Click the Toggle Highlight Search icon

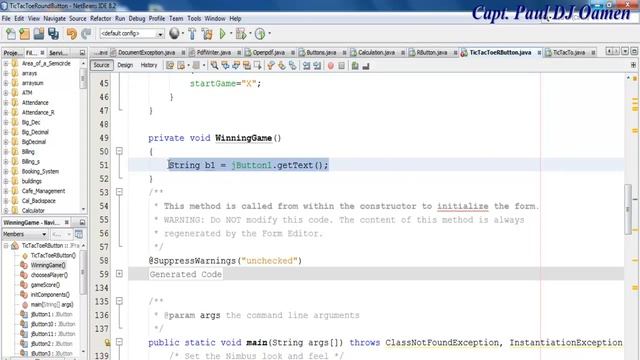tap(247, 66)
